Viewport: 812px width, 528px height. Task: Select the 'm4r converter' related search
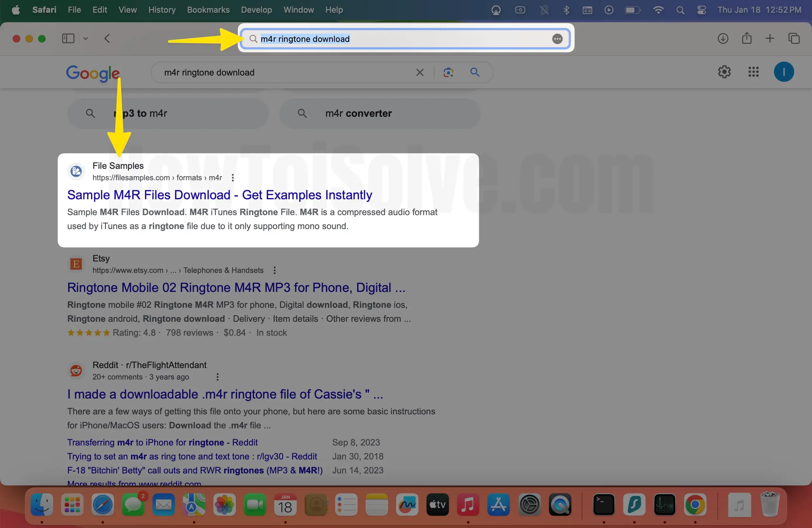coord(379,113)
